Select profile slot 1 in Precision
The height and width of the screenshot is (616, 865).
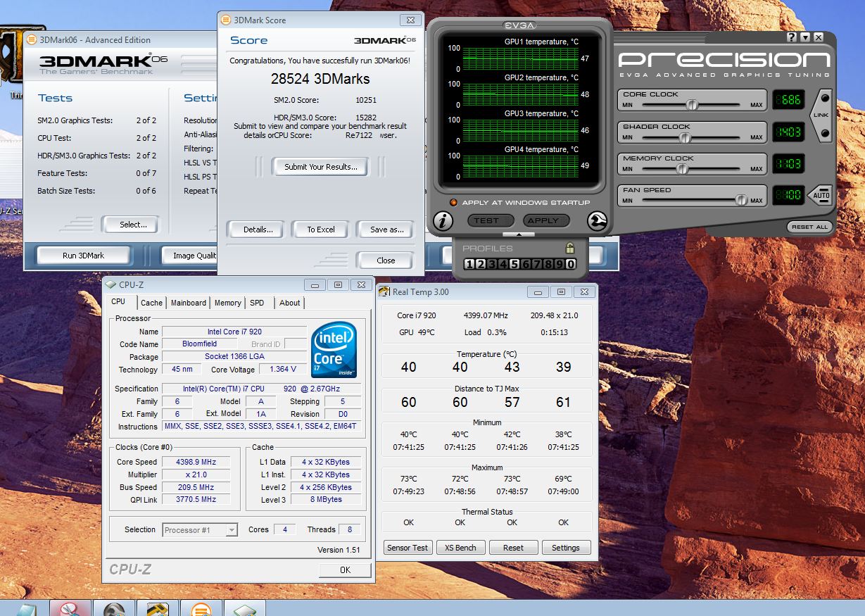[470, 264]
